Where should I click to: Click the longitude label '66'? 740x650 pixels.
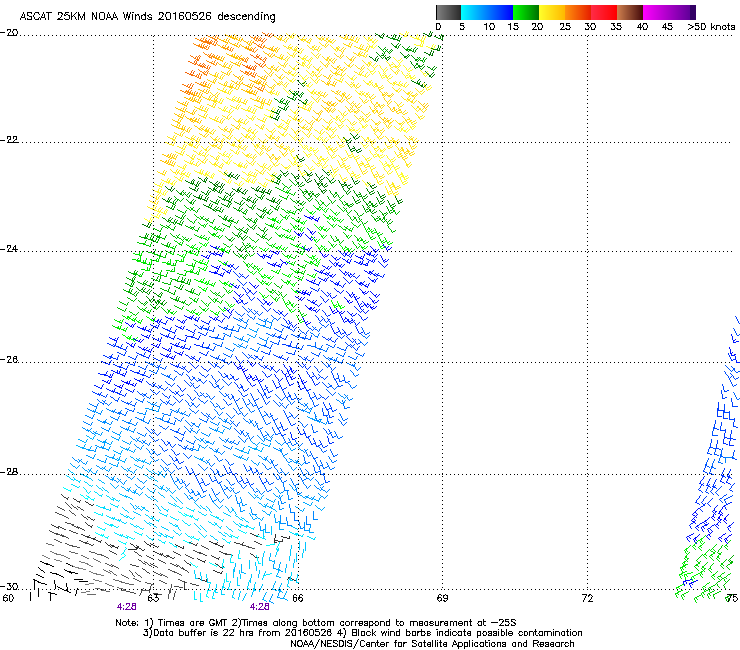coord(297,598)
